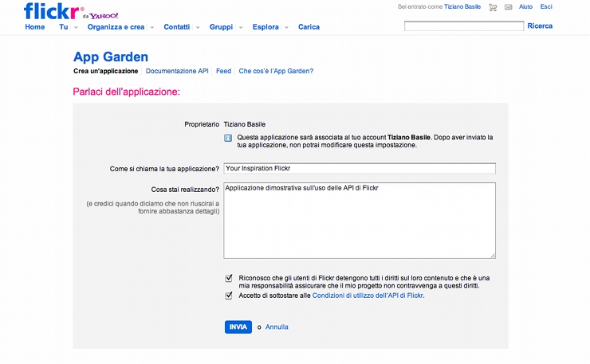Screen dimensions: 590x364
Task: Toggle the API terms acceptance checkbox
Action: pyautogui.click(x=229, y=296)
